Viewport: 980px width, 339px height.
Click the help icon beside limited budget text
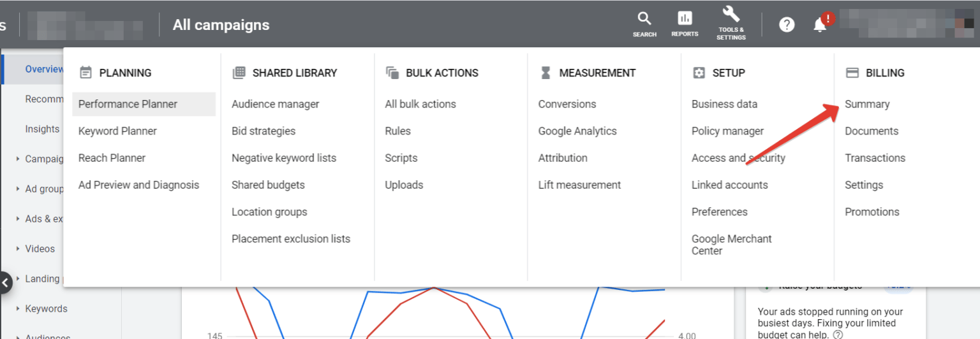point(838,335)
